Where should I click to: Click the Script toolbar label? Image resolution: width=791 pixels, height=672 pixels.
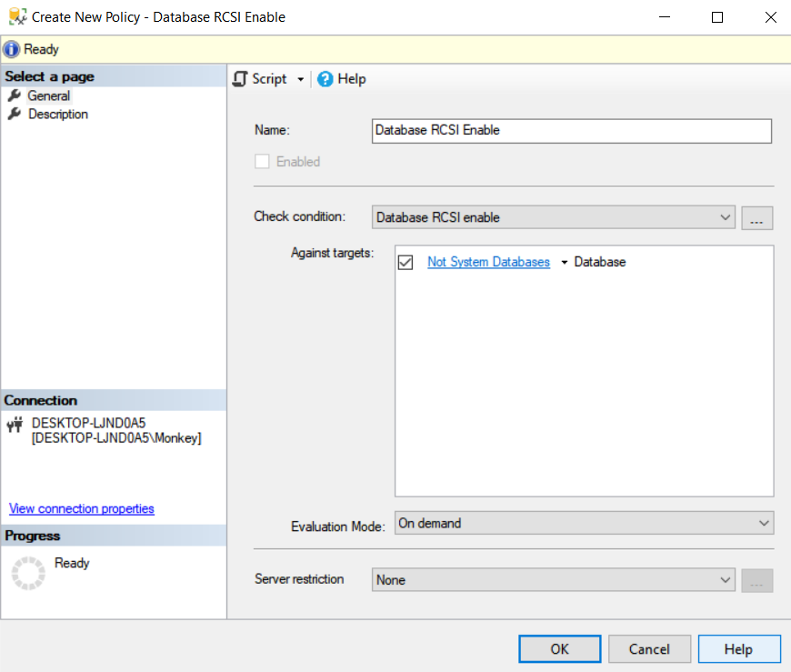click(269, 79)
